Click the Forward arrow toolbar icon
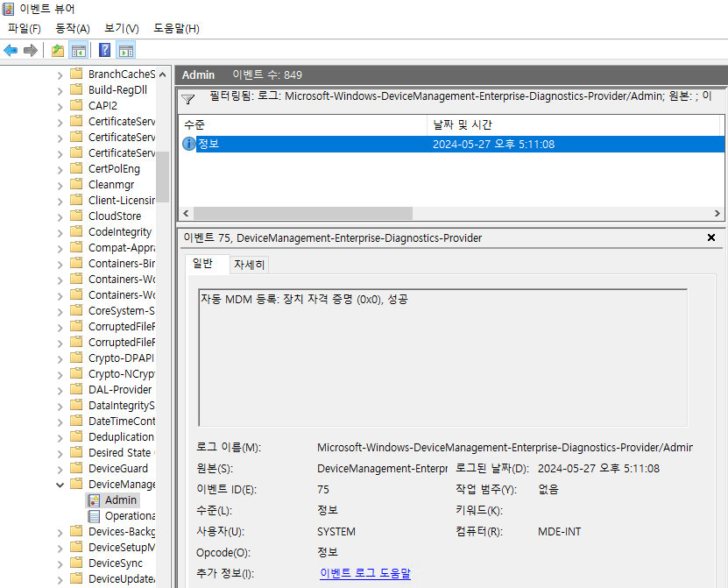728x588 pixels. [30, 50]
